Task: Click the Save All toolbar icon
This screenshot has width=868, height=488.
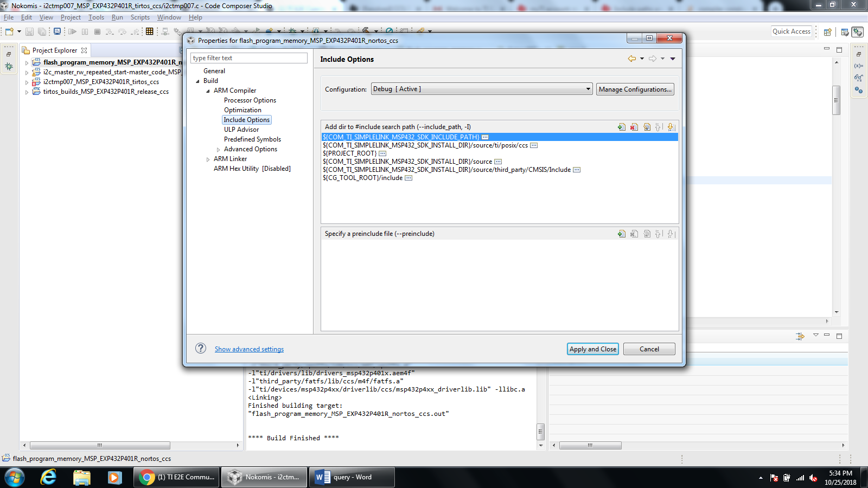Action: 42,31
